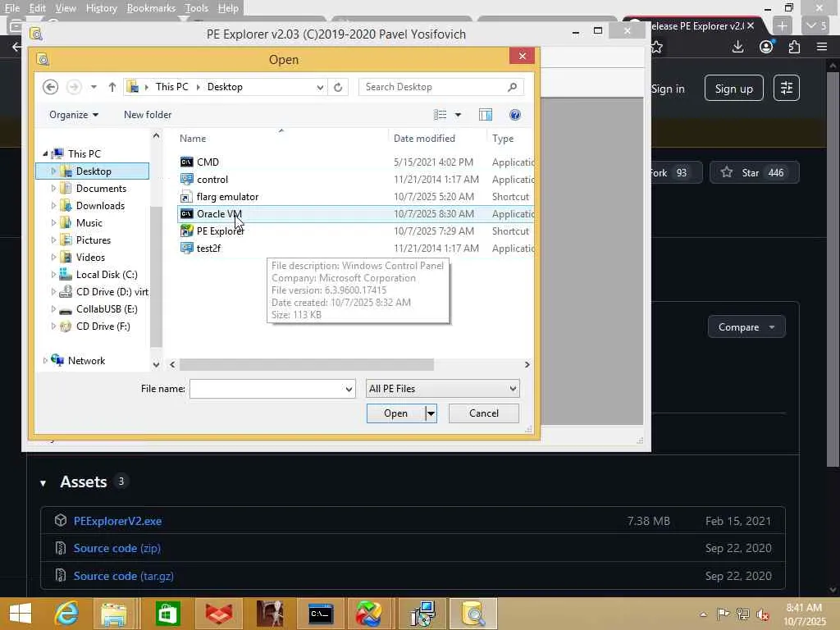The image size is (840, 630).
Task: Open Command Prompt taskbar icon
Action: point(321,614)
